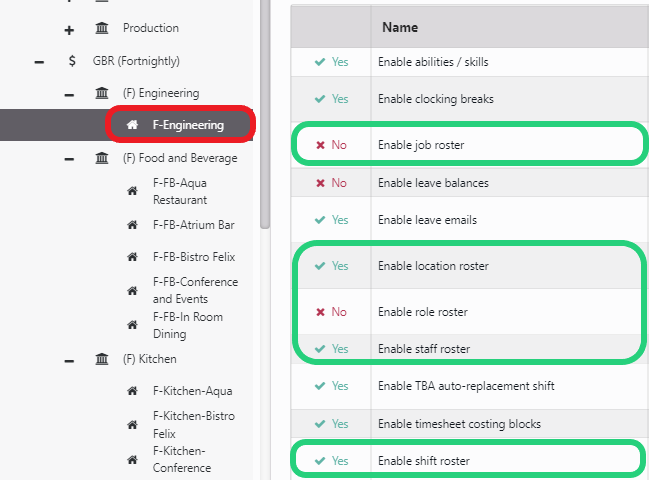This screenshot has height=480, width=649.
Task: Select the F-Engineering location
Action: (188, 125)
